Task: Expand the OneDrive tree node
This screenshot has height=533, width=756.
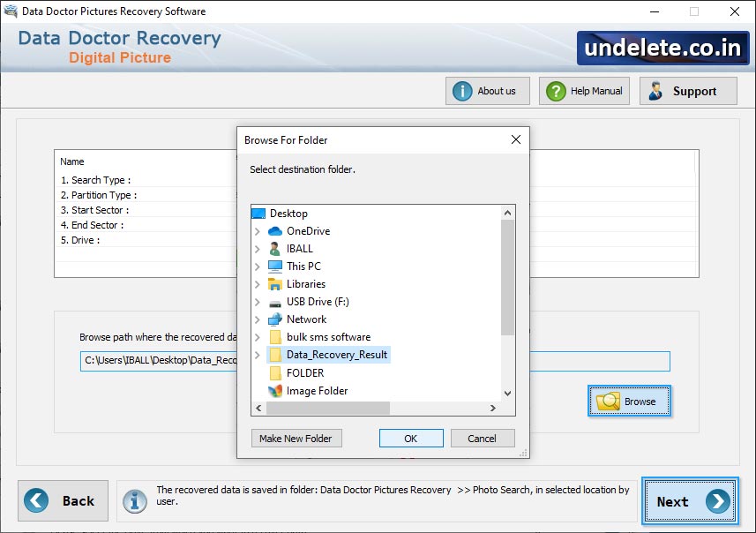Action: coord(258,231)
